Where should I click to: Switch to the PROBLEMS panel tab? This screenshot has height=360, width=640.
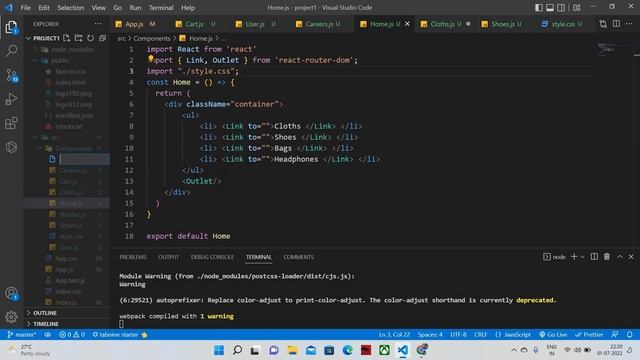coord(133,257)
